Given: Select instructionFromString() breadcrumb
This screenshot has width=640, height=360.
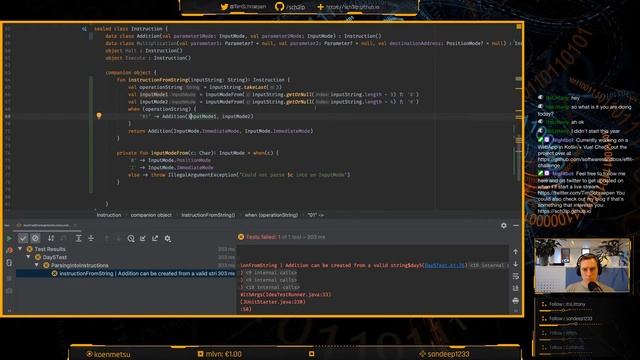Looking at the screenshot, I should click(208, 215).
